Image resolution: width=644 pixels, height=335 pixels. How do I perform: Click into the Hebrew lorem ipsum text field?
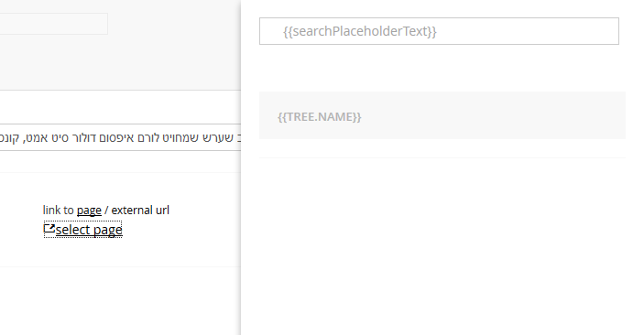click(x=120, y=137)
